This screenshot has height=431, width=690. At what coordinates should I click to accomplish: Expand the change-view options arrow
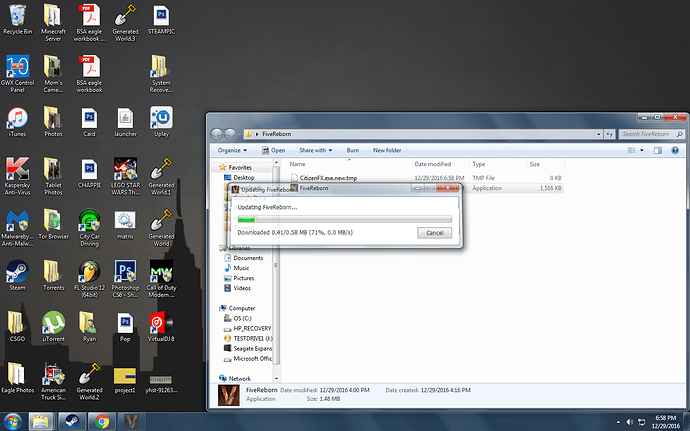642,151
